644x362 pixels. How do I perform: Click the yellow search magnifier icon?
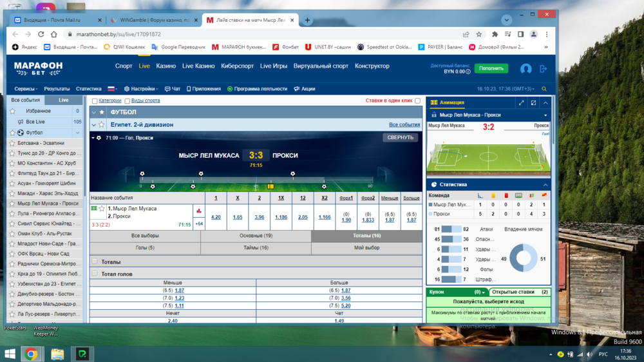tap(544, 89)
